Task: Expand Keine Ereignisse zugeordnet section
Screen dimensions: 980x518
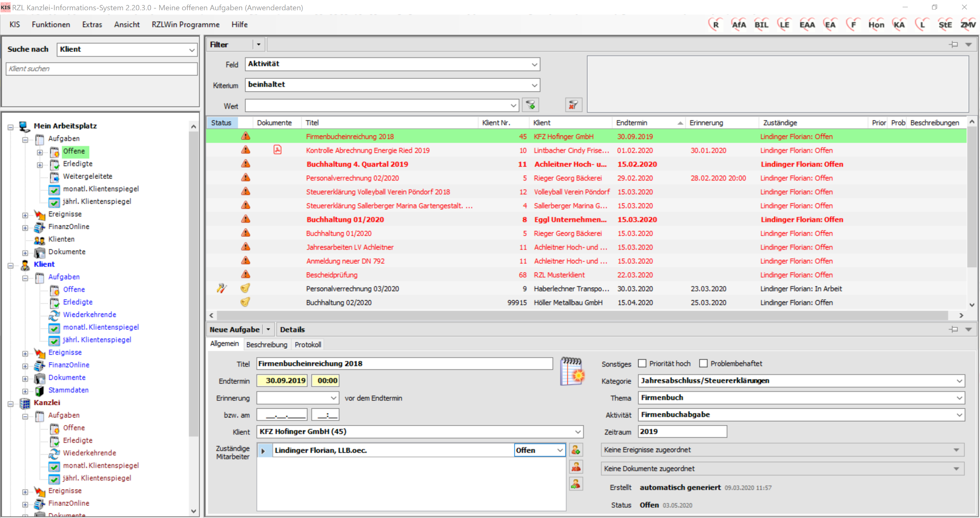Action: point(956,450)
